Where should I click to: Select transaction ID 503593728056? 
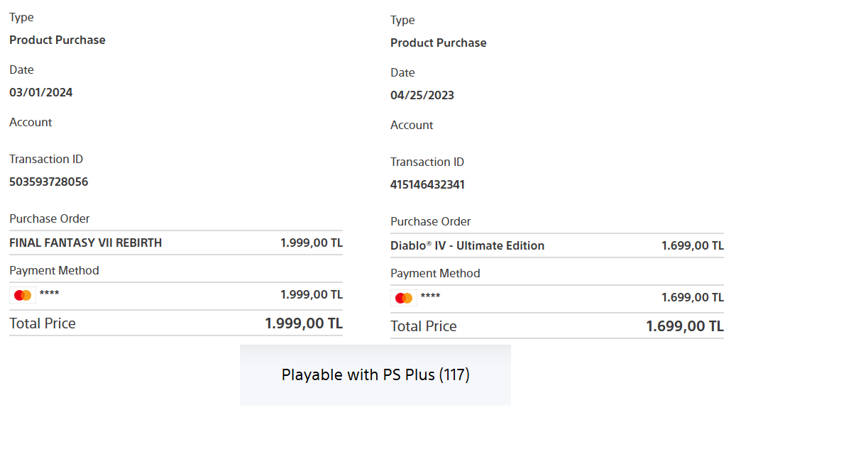(49, 182)
